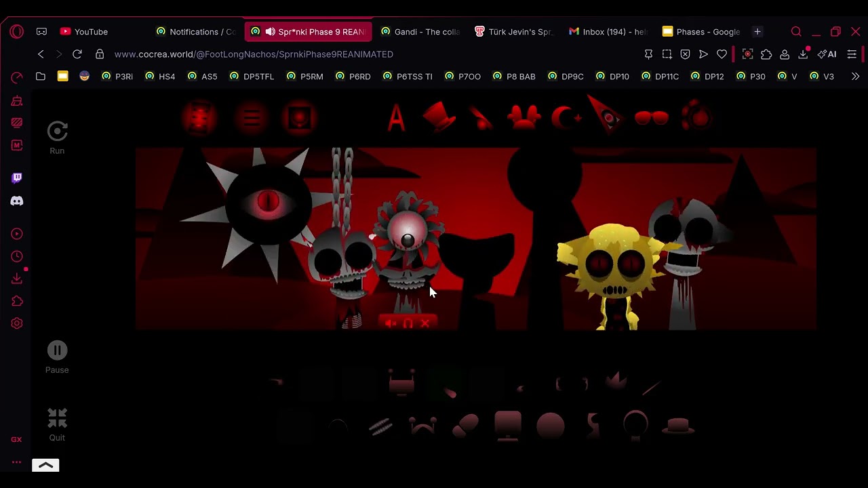Viewport: 868px width, 488px height.
Task: Open a new browser tab with plus button
Action: click(757, 32)
